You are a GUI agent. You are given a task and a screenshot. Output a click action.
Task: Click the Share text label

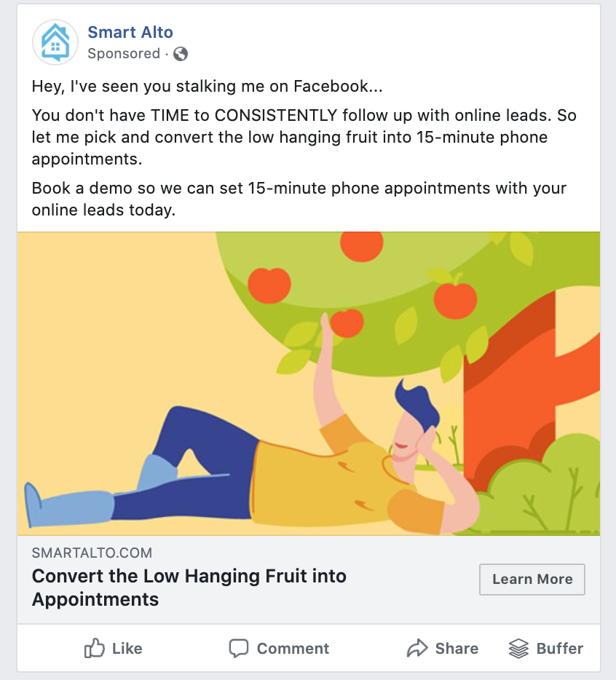pyautogui.click(x=457, y=649)
